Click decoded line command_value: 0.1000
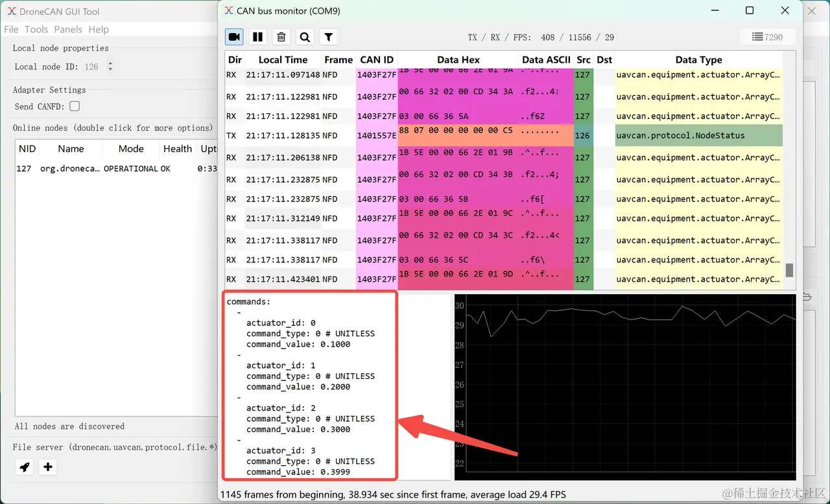Image resolution: width=830 pixels, height=504 pixels. coord(298,344)
